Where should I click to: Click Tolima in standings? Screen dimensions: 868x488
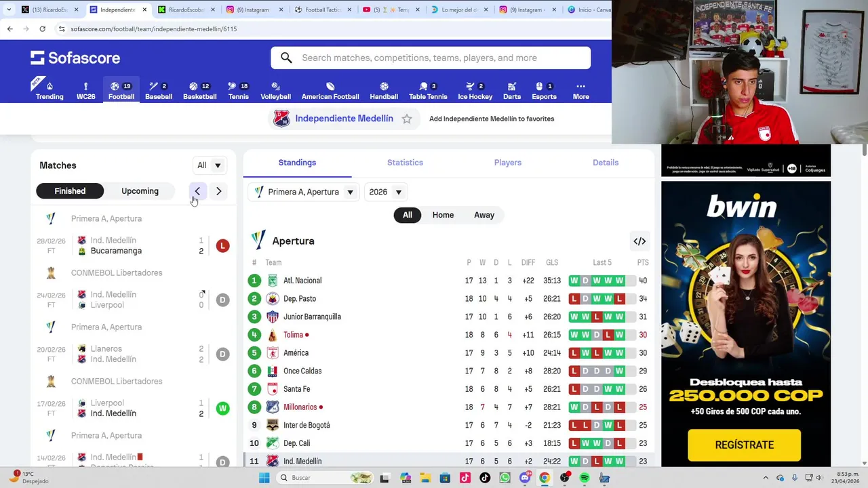pyautogui.click(x=293, y=335)
